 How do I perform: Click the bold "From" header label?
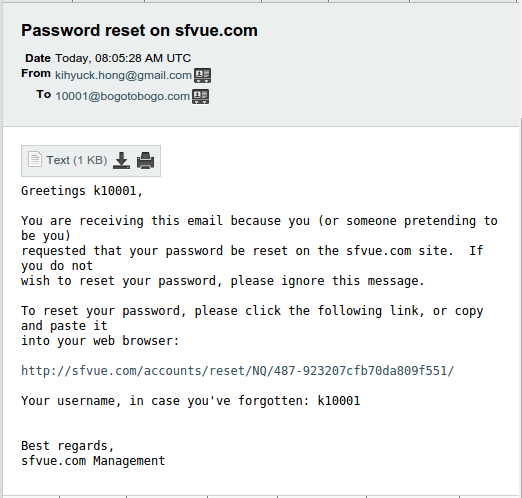(36, 73)
